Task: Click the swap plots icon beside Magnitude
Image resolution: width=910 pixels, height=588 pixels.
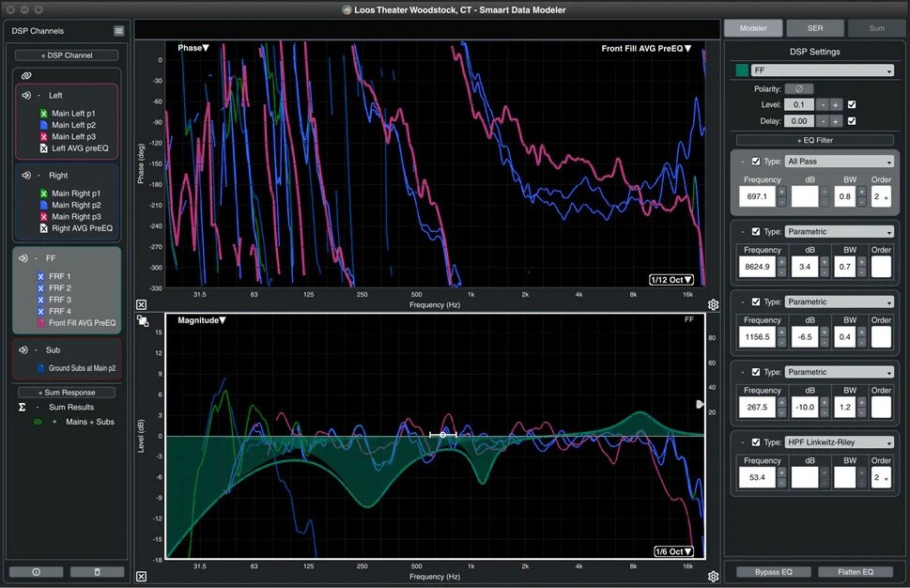Action: tap(143, 321)
